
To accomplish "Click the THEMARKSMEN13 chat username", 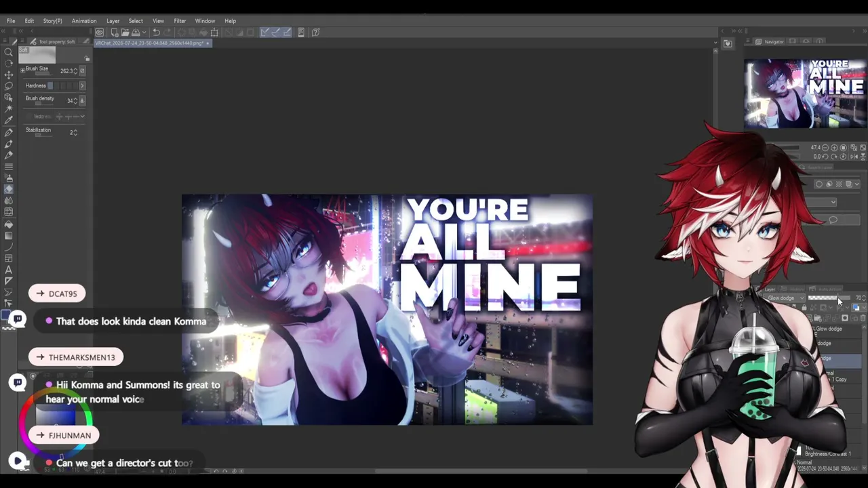I will click(82, 357).
